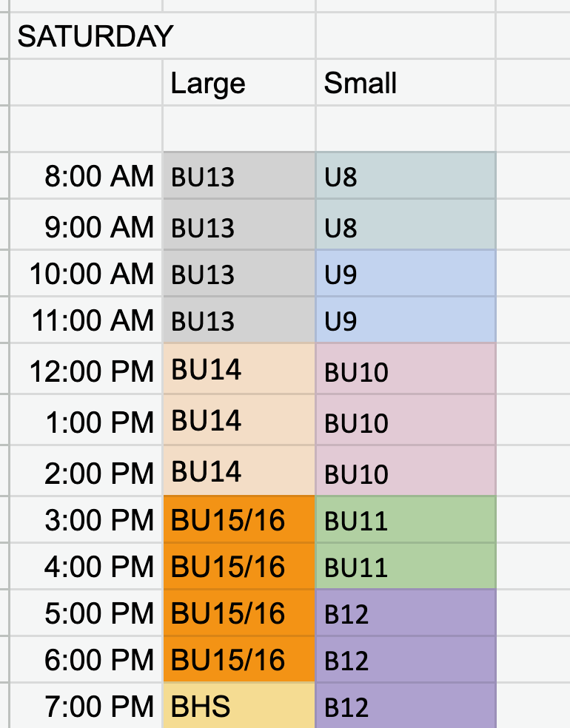This screenshot has height=728, width=570.
Task: Click the Large column header cell
Action: 238,83
